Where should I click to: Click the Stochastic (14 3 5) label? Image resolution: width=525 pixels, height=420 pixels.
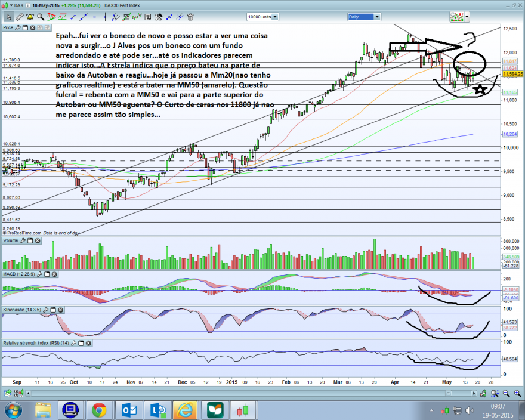coord(22,310)
